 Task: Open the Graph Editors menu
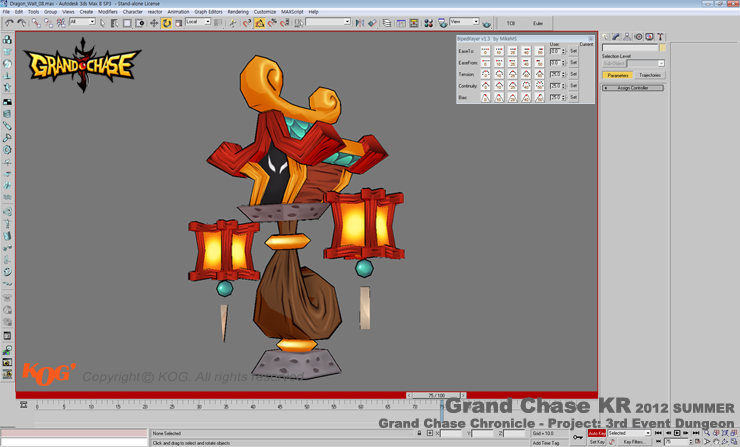coord(208,12)
